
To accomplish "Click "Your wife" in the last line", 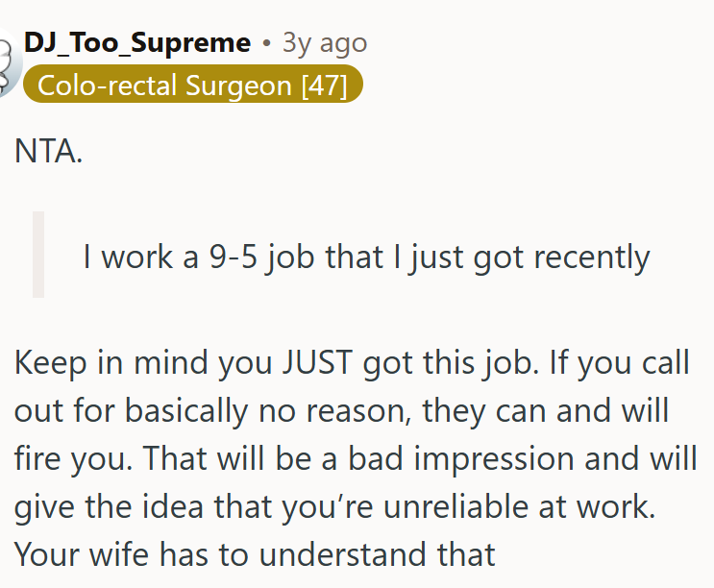I will pyautogui.click(x=79, y=554).
